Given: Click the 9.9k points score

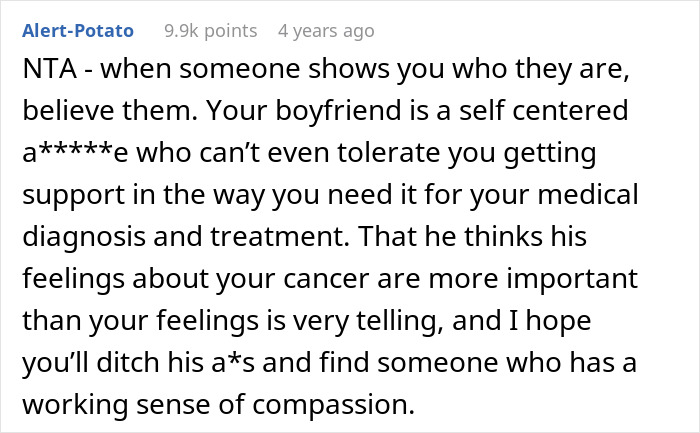Looking at the screenshot, I should click(x=211, y=31).
